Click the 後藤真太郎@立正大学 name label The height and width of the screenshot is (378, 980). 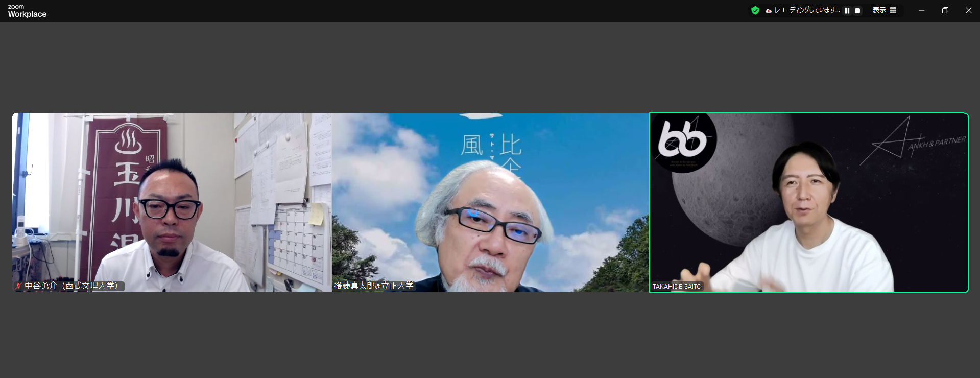pos(374,286)
